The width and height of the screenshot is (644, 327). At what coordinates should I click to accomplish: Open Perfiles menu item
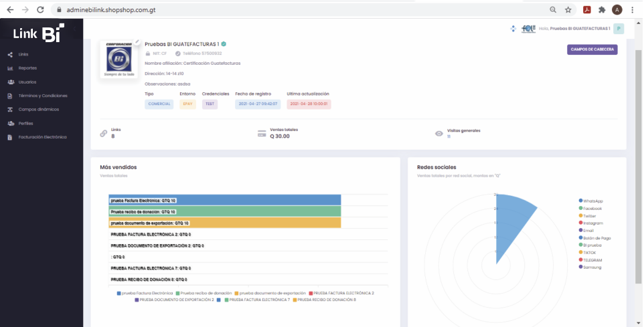pyautogui.click(x=25, y=124)
